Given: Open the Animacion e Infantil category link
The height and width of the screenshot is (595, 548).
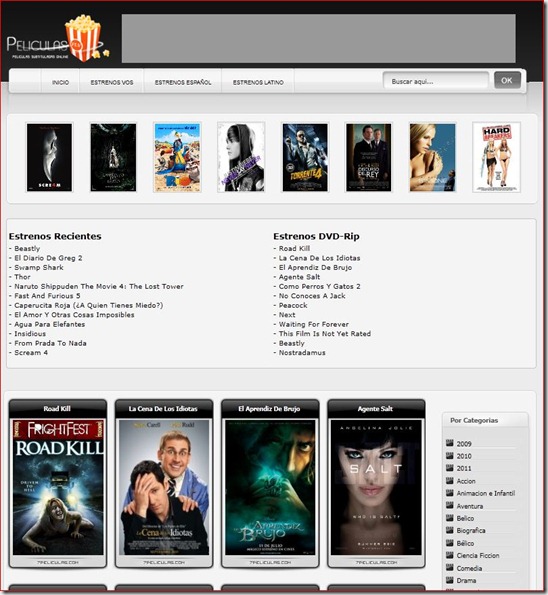Looking at the screenshot, I should tap(486, 493).
